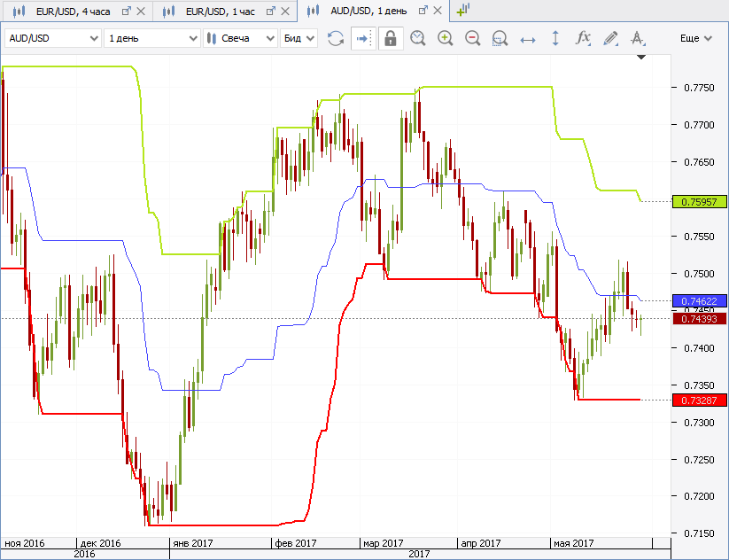Open the 'Свеча' chart type dropdown
This screenshot has width=729, height=560.
239,38
